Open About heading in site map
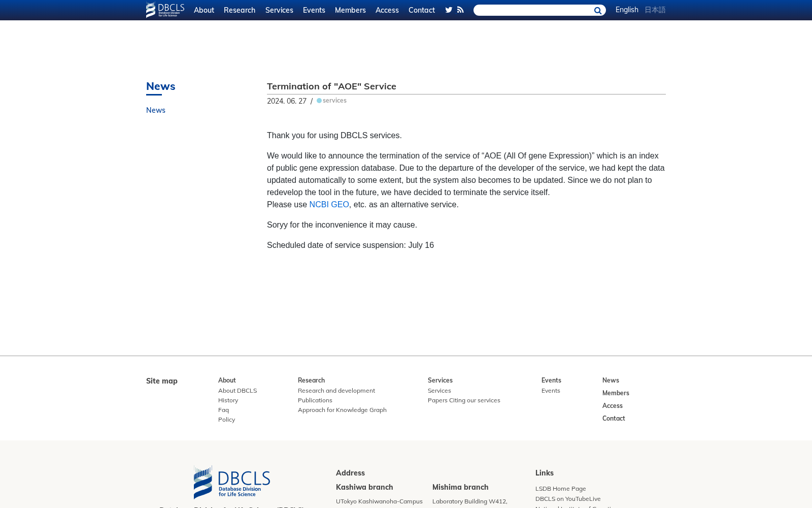 click(x=227, y=380)
